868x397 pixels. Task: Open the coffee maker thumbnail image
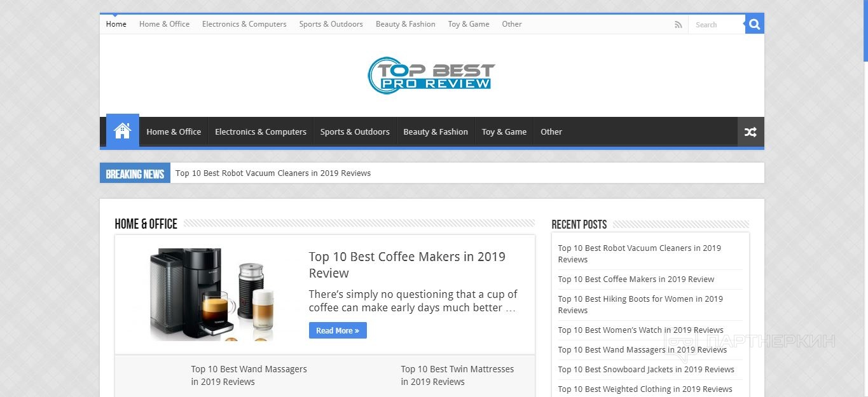[x=212, y=295]
